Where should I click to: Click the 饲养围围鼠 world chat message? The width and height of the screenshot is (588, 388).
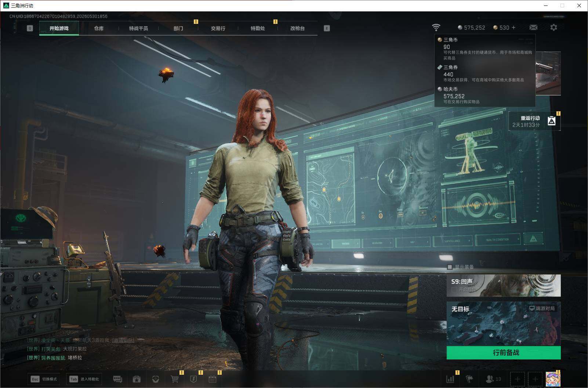click(x=54, y=358)
